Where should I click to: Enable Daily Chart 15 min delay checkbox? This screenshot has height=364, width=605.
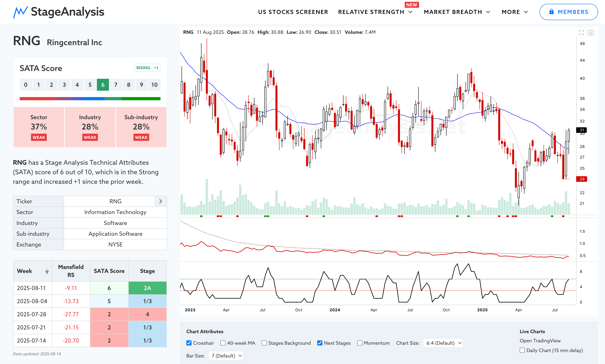(x=522, y=350)
